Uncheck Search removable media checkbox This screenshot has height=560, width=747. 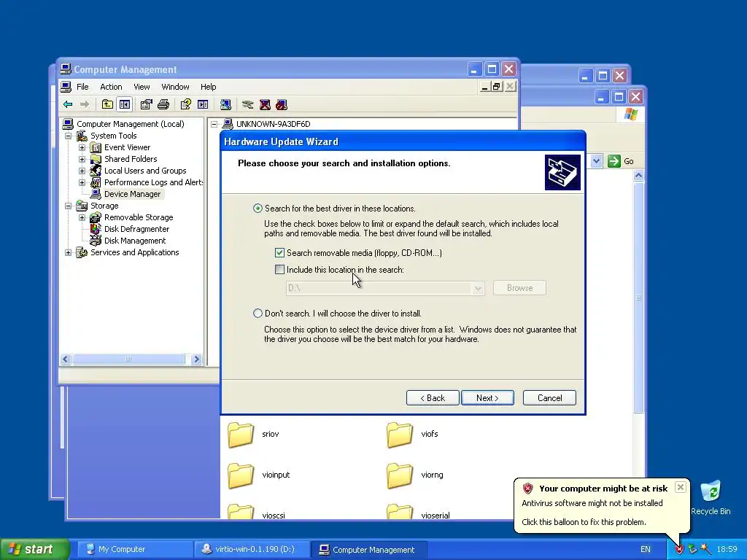(279, 253)
